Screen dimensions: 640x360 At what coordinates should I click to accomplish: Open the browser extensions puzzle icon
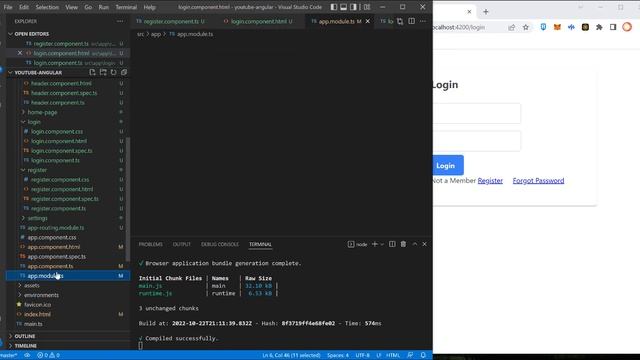pyautogui.click(x=599, y=27)
